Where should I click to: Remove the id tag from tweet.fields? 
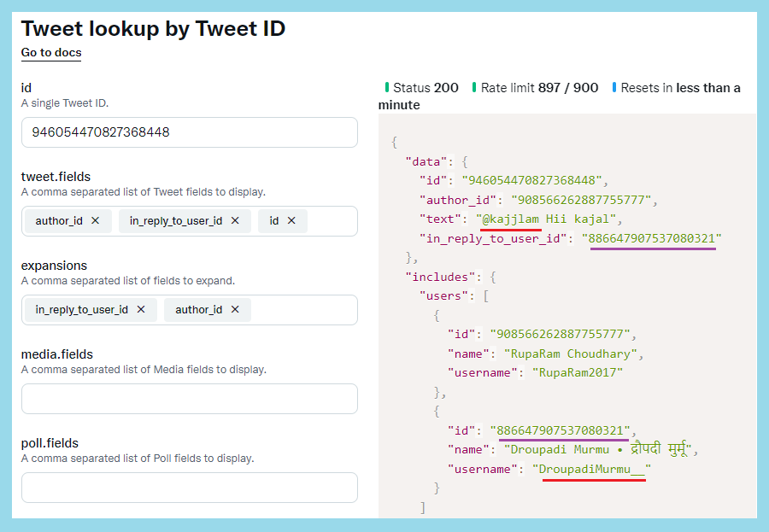[291, 220]
